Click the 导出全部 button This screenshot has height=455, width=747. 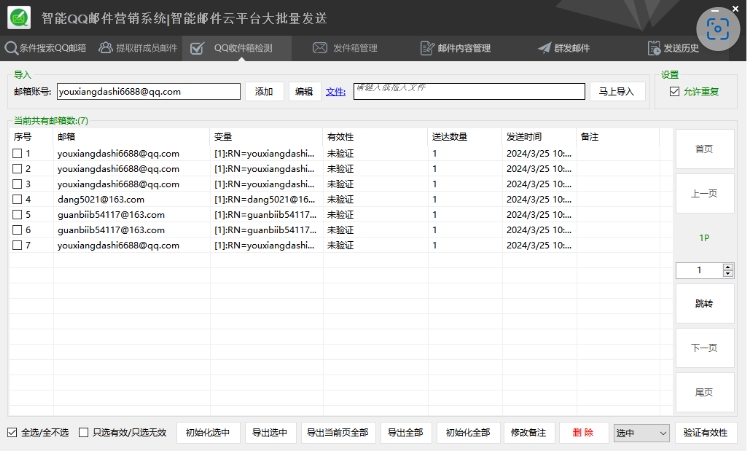click(405, 433)
